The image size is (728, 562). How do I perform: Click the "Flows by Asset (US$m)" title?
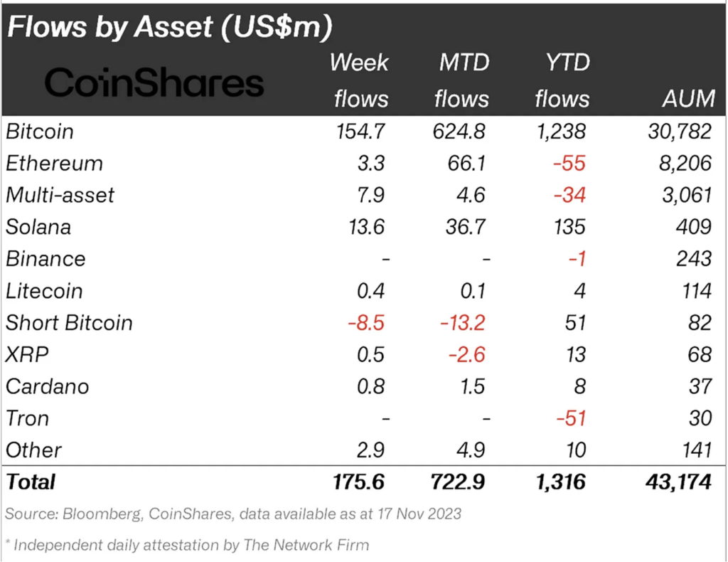tap(170, 27)
